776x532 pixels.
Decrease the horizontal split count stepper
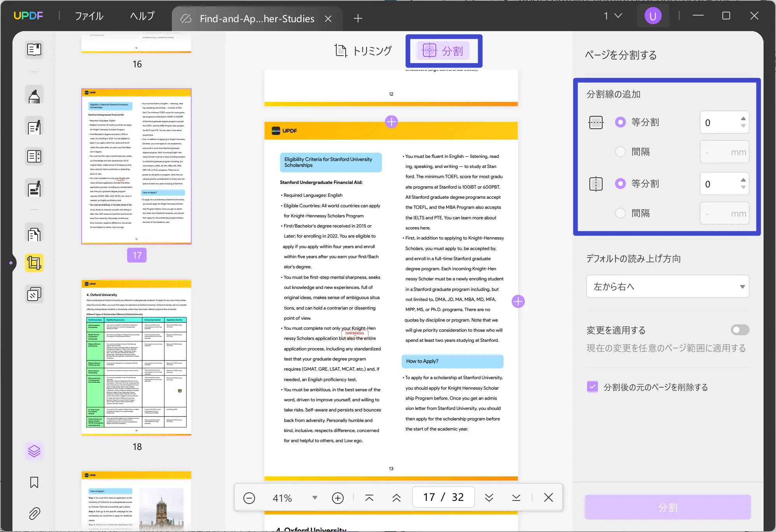pos(743,126)
